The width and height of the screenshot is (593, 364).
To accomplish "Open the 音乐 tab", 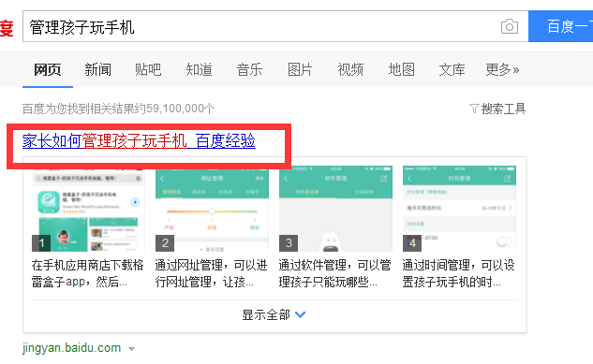I will (249, 70).
